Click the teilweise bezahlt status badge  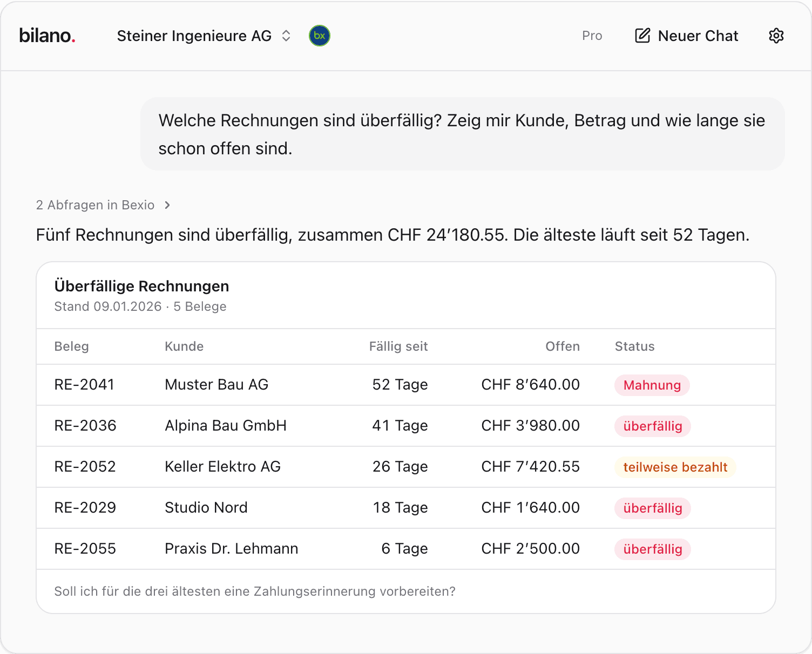click(x=675, y=467)
